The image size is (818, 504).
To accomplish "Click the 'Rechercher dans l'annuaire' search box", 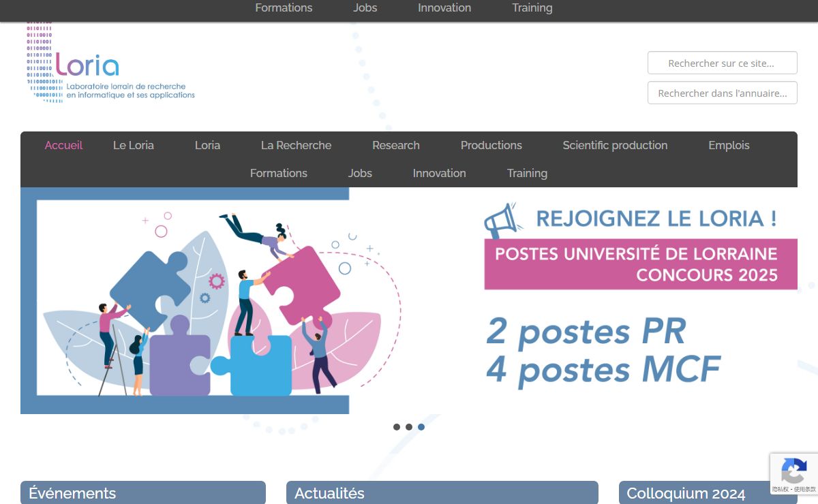I will (x=722, y=93).
